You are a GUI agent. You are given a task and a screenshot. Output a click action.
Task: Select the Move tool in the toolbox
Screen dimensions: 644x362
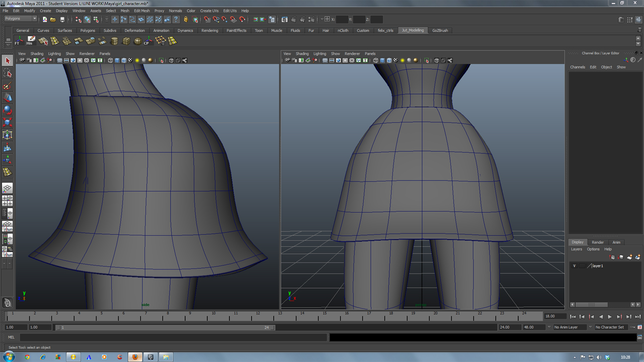tap(7, 98)
